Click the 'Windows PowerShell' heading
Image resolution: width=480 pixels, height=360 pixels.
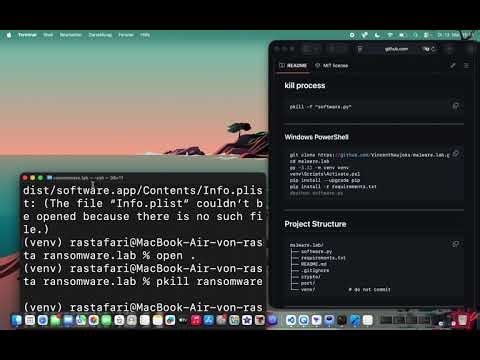tap(317, 137)
